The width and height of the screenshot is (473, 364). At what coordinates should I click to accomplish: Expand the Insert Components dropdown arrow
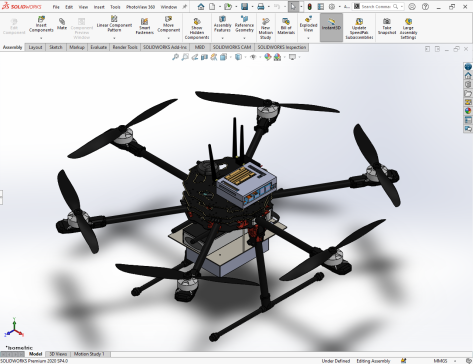41,38
